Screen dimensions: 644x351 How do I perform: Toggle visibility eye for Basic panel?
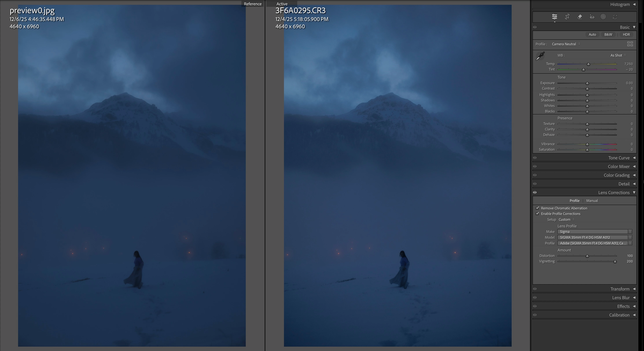click(x=535, y=27)
